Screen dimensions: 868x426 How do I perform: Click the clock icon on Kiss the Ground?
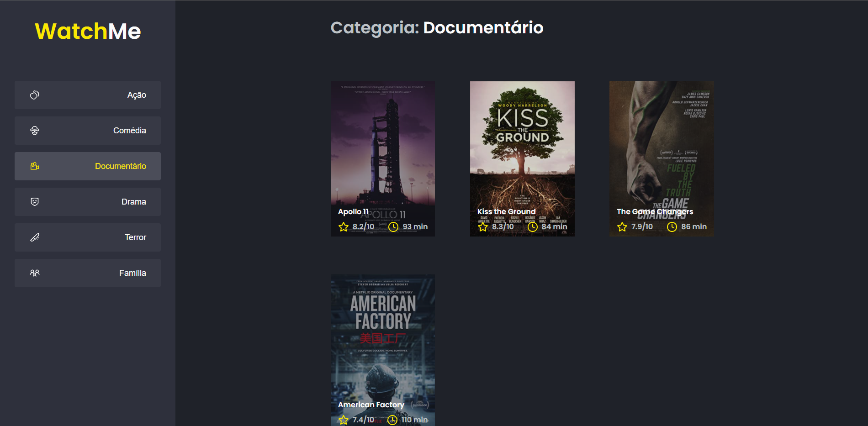[533, 227]
